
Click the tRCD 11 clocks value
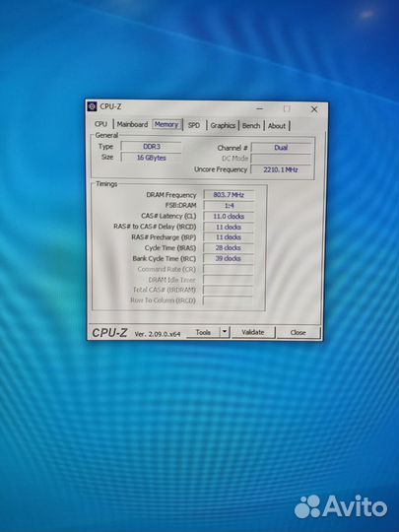tap(229, 227)
